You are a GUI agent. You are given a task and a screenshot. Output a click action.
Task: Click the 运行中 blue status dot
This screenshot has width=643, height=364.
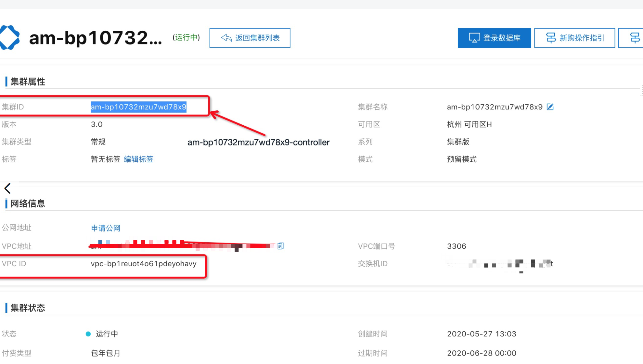(88, 334)
